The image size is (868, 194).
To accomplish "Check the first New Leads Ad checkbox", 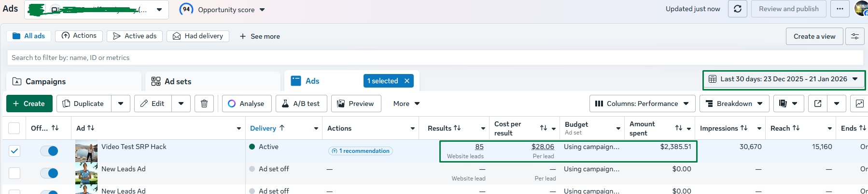I will click(14, 173).
